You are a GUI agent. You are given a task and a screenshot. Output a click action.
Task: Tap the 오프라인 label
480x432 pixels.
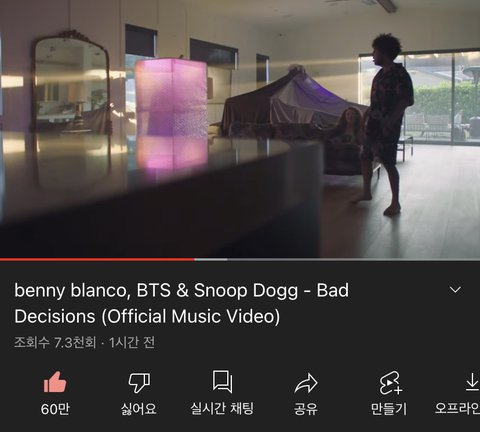click(x=457, y=408)
